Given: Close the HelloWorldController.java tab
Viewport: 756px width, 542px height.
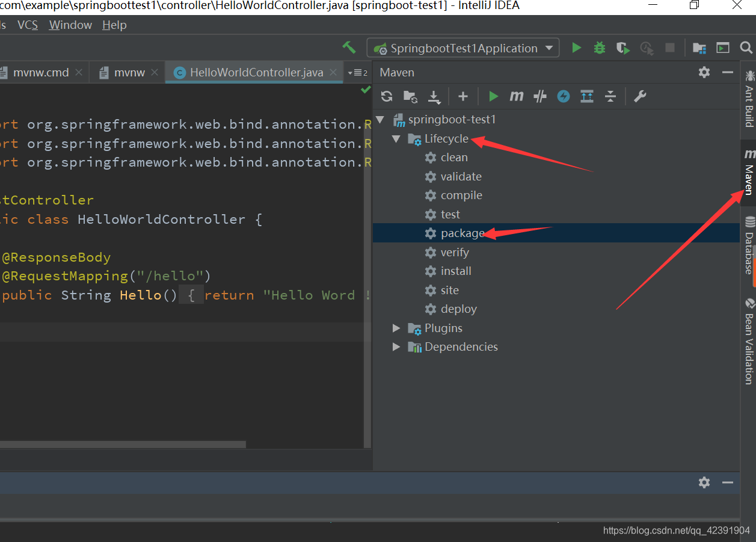Looking at the screenshot, I should pos(334,72).
